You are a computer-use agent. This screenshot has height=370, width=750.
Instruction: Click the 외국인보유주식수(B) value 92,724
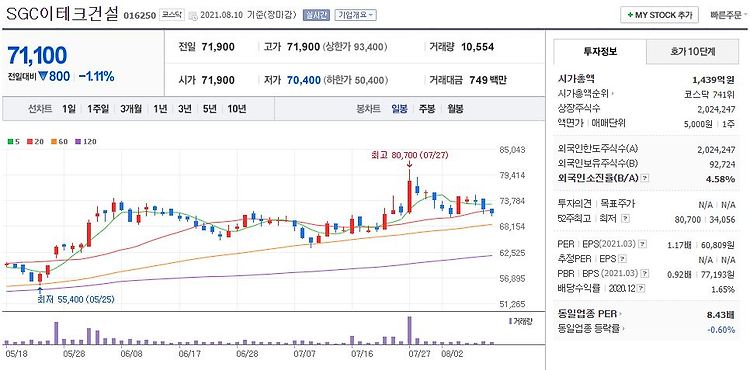tap(722, 164)
